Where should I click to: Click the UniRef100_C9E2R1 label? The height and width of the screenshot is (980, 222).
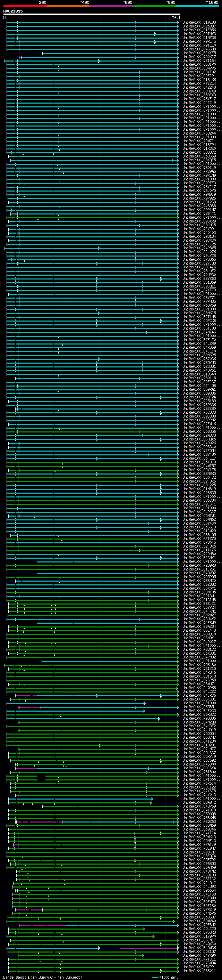tap(199, 76)
